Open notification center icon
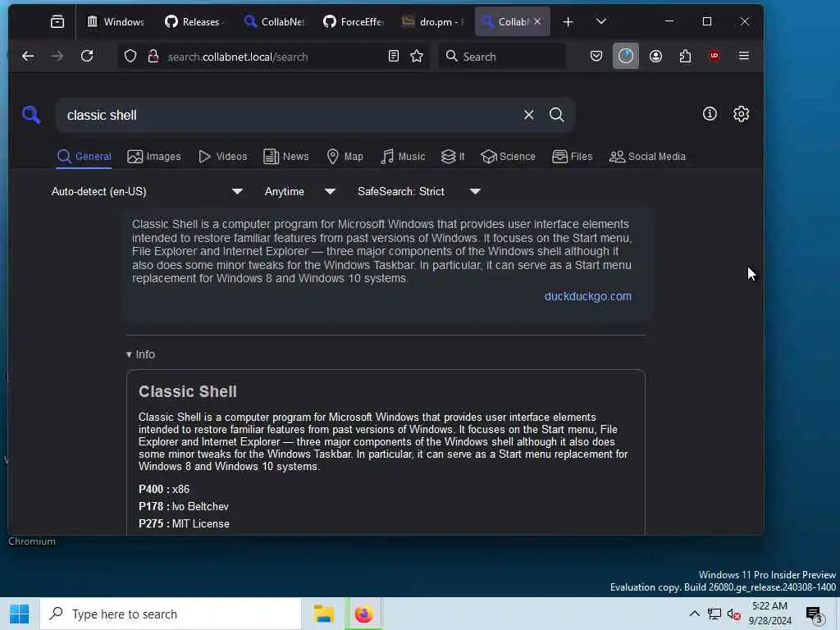This screenshot has width=840, height=630. coord(815,614)
